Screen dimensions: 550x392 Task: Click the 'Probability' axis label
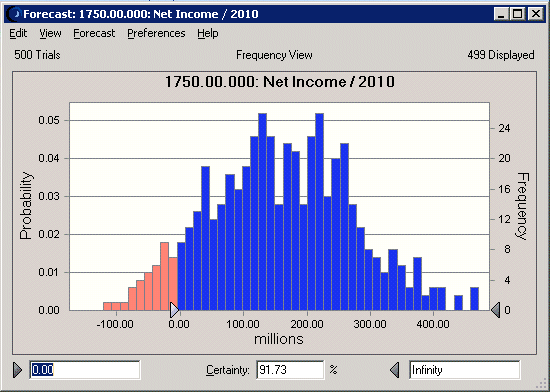26,205
